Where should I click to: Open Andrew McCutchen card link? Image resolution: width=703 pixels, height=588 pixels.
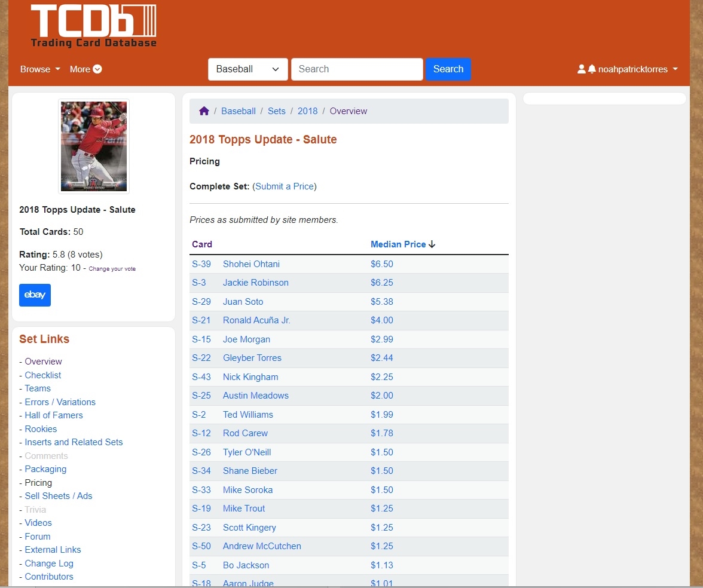(262, 546)
